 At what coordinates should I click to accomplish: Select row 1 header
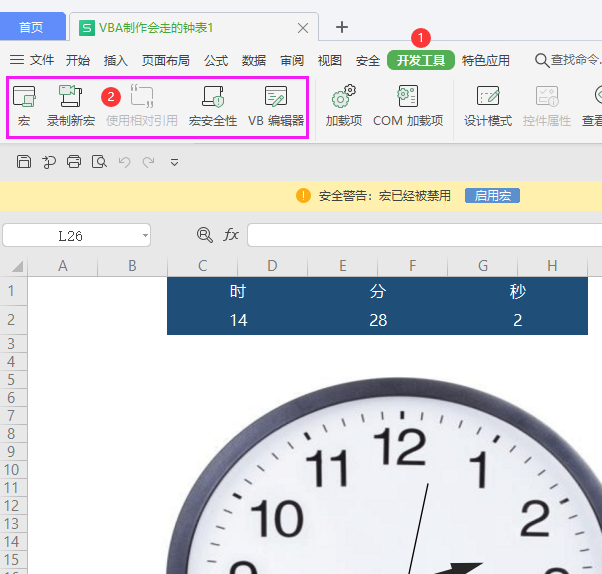(13, 291)
